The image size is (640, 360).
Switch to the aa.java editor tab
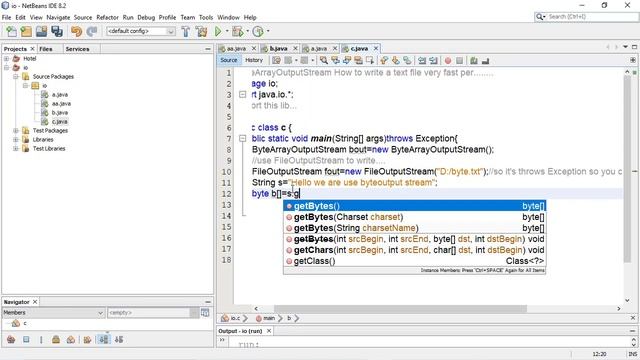(x=237, y=49)
